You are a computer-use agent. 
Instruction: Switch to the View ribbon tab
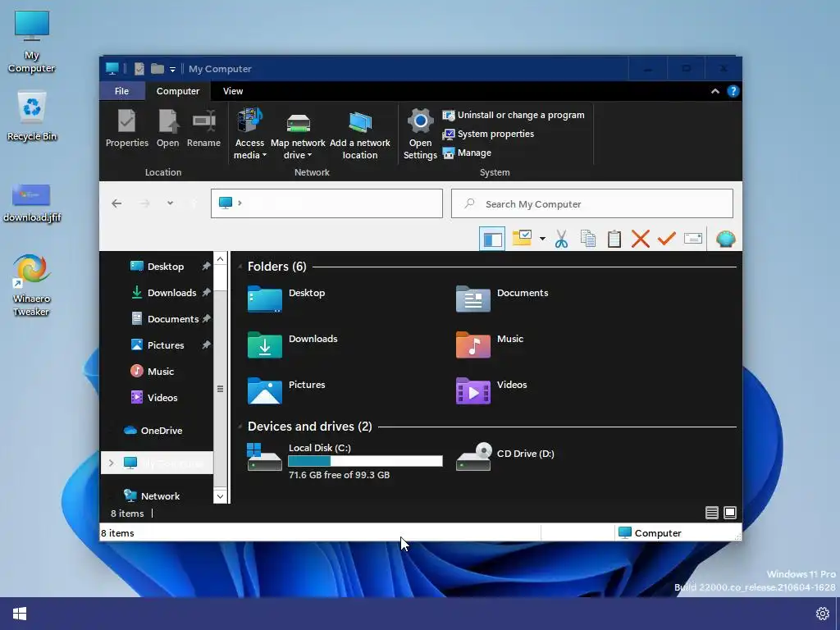(x=233, y=91)
